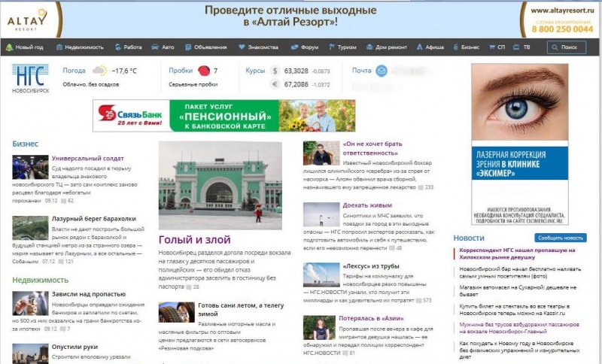Click the train station photo thumbnail
This screenshot has width=602, height=364.
tap(220, 186)
